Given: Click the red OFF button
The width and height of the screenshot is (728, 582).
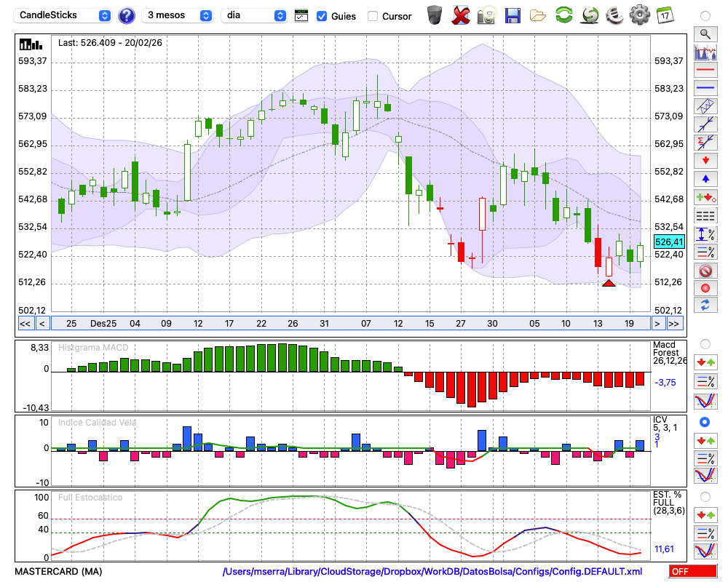Looking at the screenshot, I should click(x=692, y=572).
